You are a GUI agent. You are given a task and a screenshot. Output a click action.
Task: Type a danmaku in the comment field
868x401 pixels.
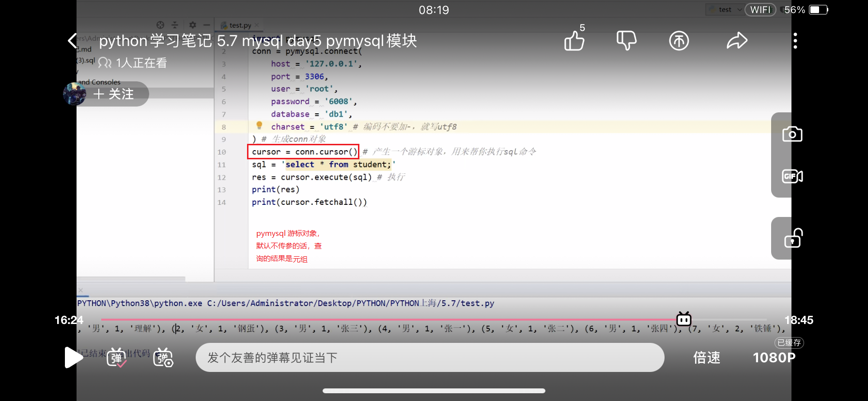(430, 357)
